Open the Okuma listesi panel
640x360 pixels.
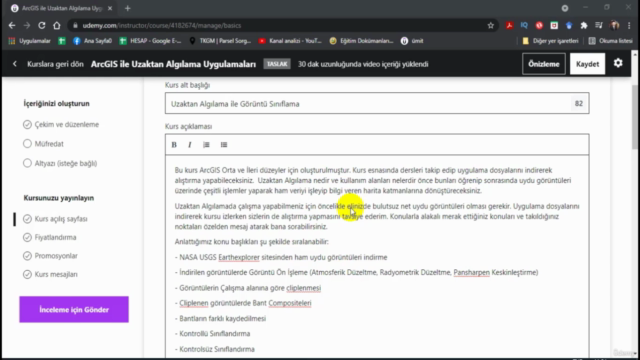611,41
